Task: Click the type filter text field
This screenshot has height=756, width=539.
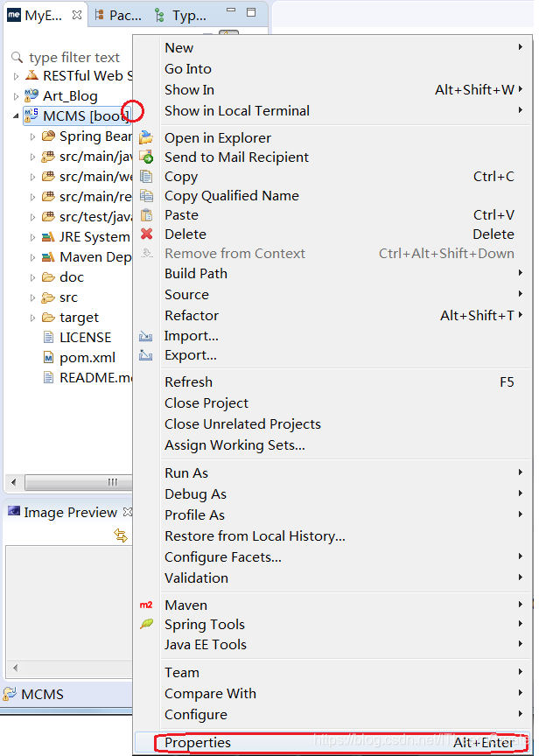Action: point(74,58)
